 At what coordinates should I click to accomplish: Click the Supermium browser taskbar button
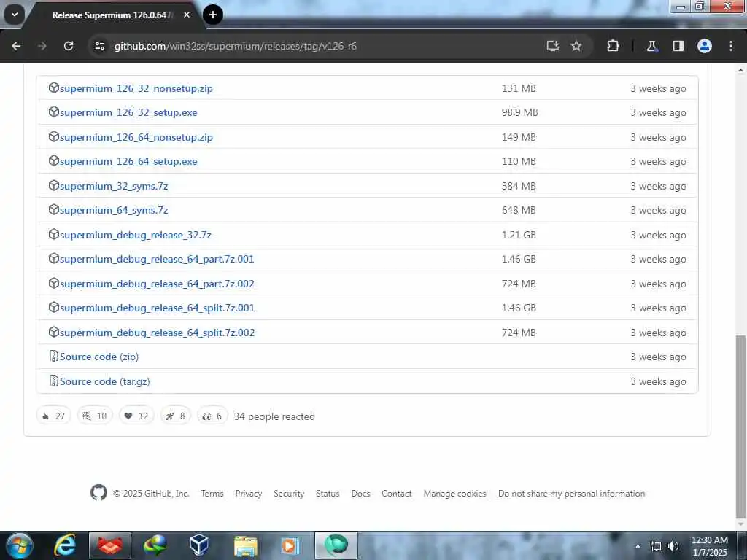(336, 545)
